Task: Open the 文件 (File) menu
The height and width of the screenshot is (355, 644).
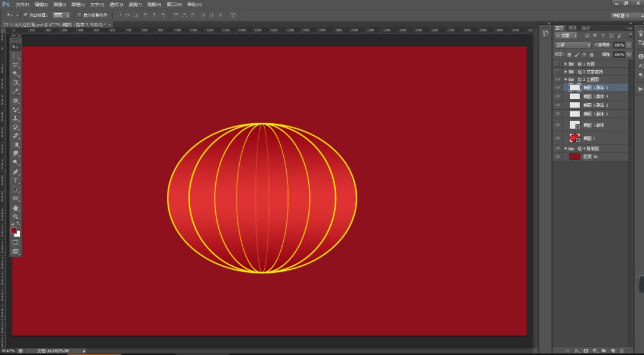Action: pyautogui.click(x=23, y=4)
